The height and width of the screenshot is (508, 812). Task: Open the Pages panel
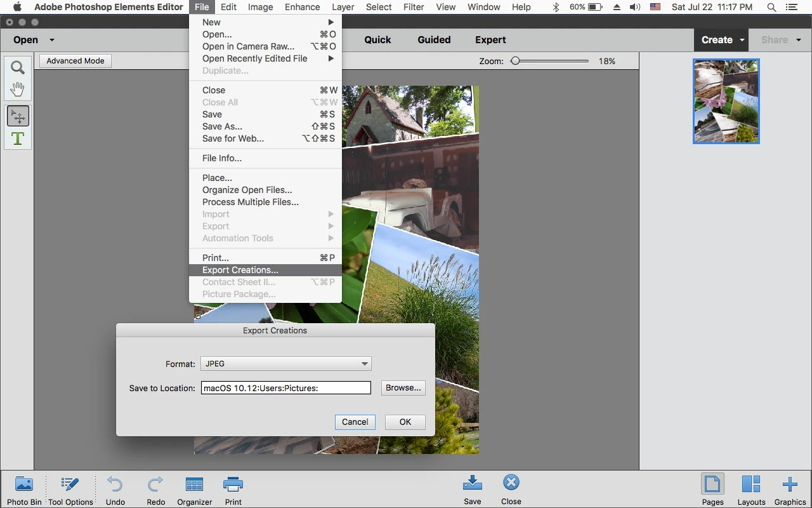point(712,490)
